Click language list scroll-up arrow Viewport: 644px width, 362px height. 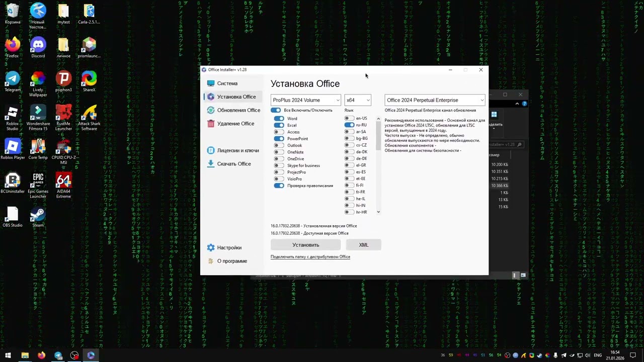(378, 119)
